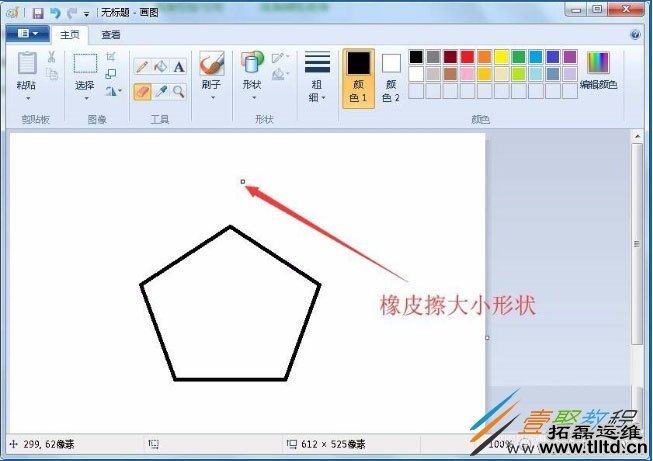The image size is (653, 461).
Task: Pick the yellow color swatch
Action: point(501,57)
